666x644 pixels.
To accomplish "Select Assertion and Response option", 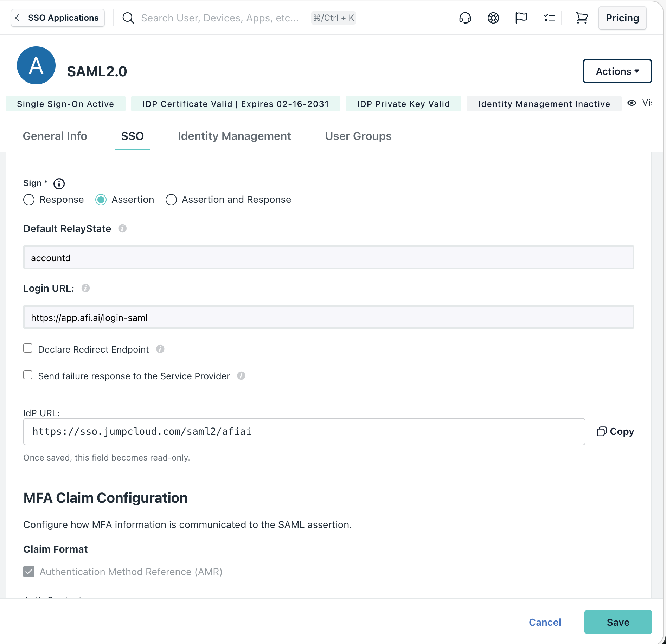I will click(x=171, y=200).
